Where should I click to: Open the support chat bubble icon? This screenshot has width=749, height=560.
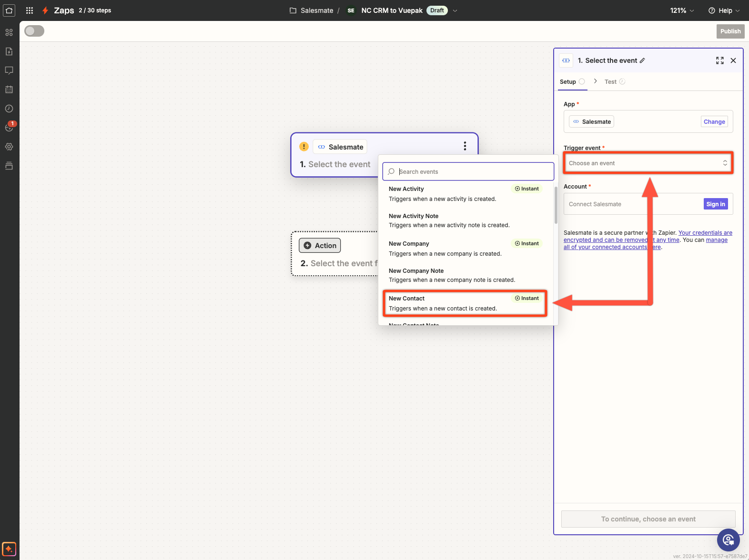click(x=728, y=540)
